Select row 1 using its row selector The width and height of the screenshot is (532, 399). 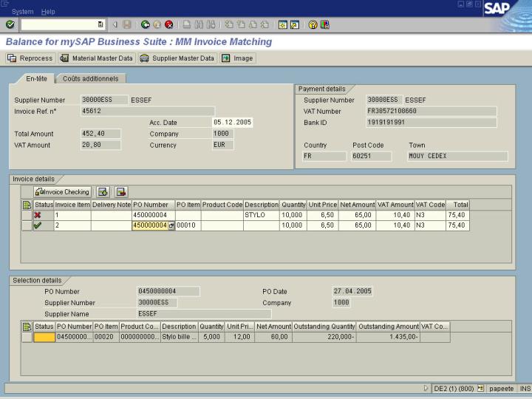pyautogui.click(x=27, y=215)
